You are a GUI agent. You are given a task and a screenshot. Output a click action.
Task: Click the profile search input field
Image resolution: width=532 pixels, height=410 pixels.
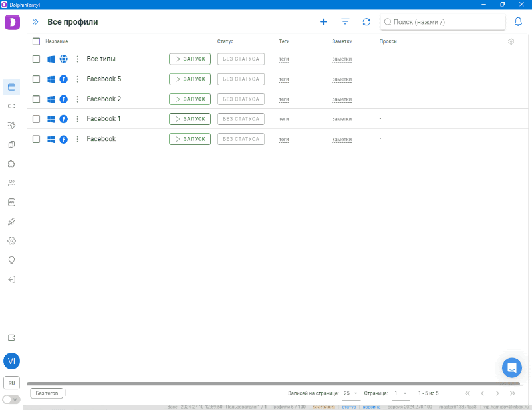(x=446, y=22)
